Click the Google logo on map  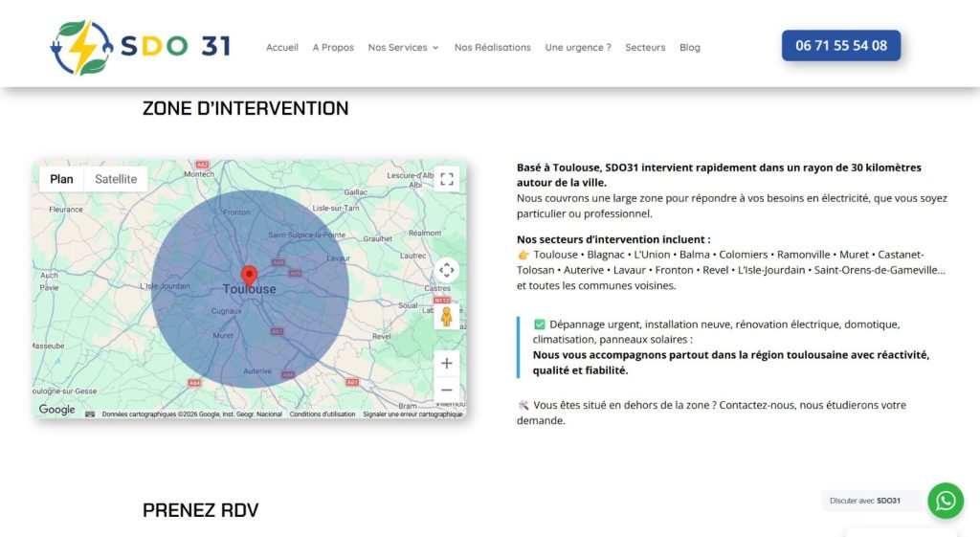coord(56,410)
